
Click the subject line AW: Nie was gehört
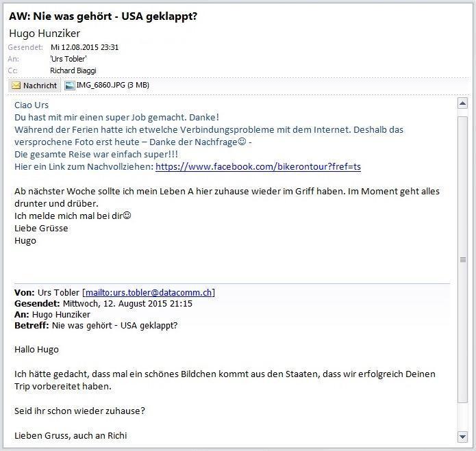pyautogui.click(x=103, y=16)
